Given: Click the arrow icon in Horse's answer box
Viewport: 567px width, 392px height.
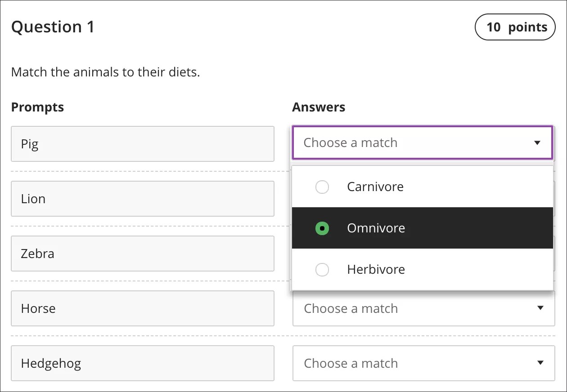Looking at the screenshot, I should (x=540, y=308).
